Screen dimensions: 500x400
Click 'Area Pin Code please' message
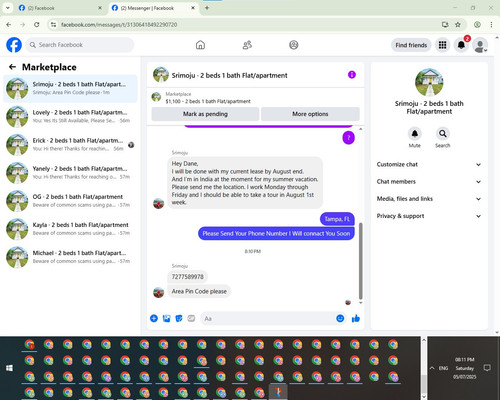199,291
